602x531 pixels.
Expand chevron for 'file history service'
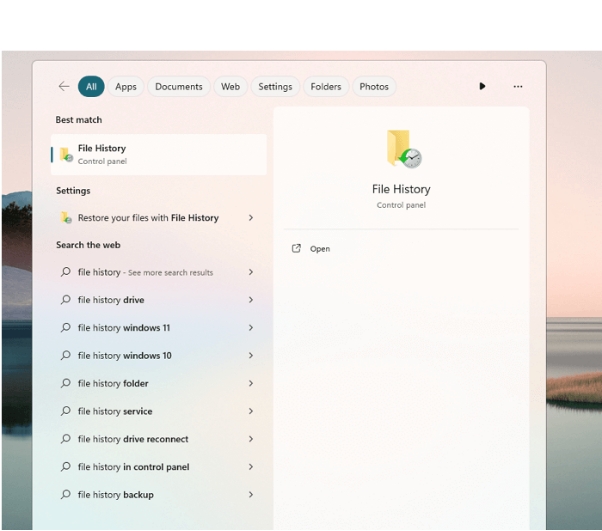pyautogui.click(x=251, y=411)
